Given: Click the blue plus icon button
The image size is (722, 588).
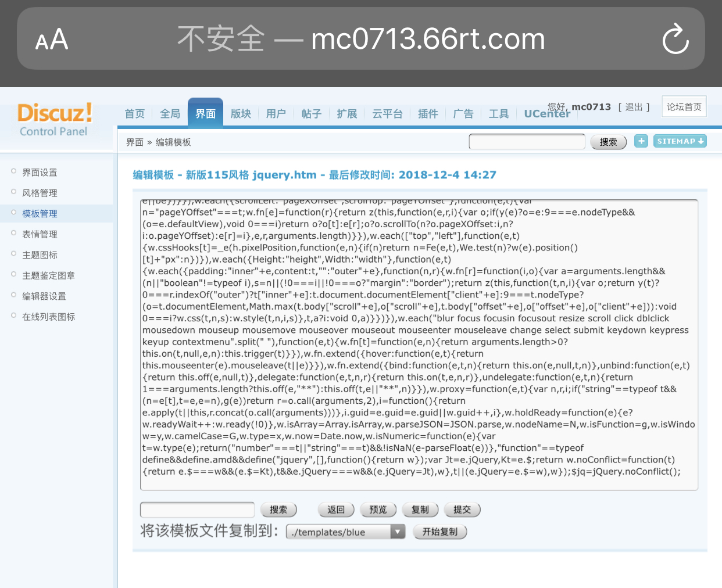Looking at the screenshot, I should 641,141.
